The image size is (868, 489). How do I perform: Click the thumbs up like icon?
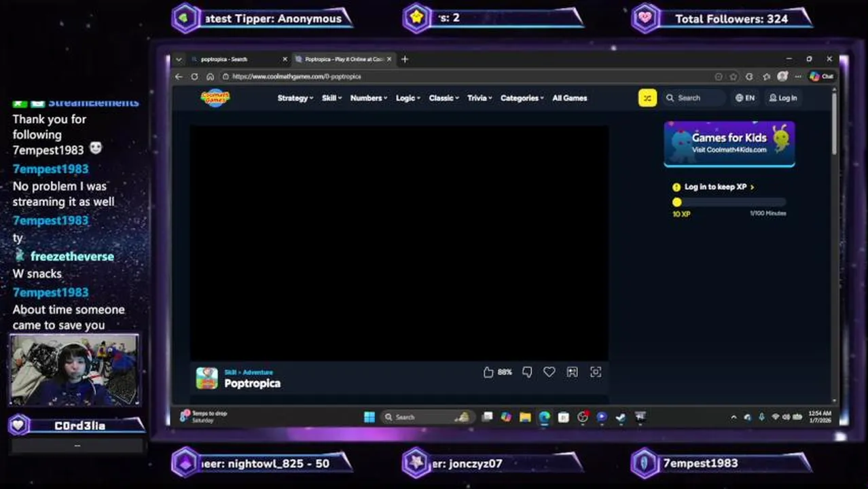tap(488, 372)
